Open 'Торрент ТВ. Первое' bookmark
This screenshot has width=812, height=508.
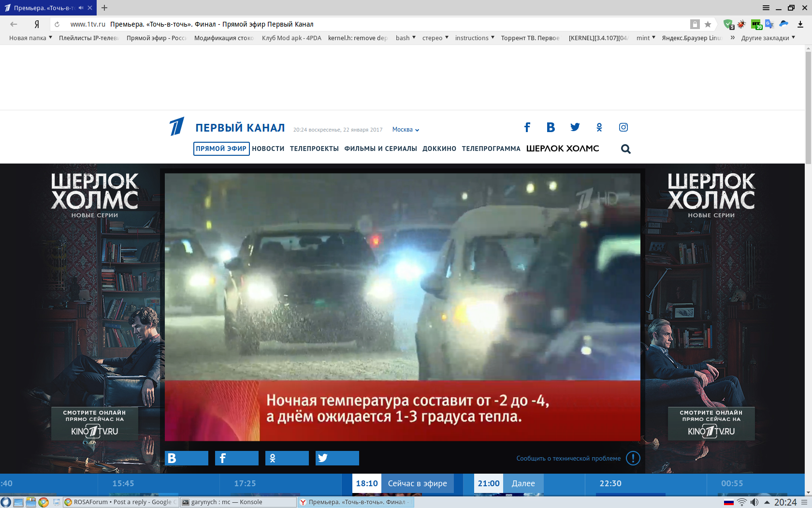pos(530,38)
